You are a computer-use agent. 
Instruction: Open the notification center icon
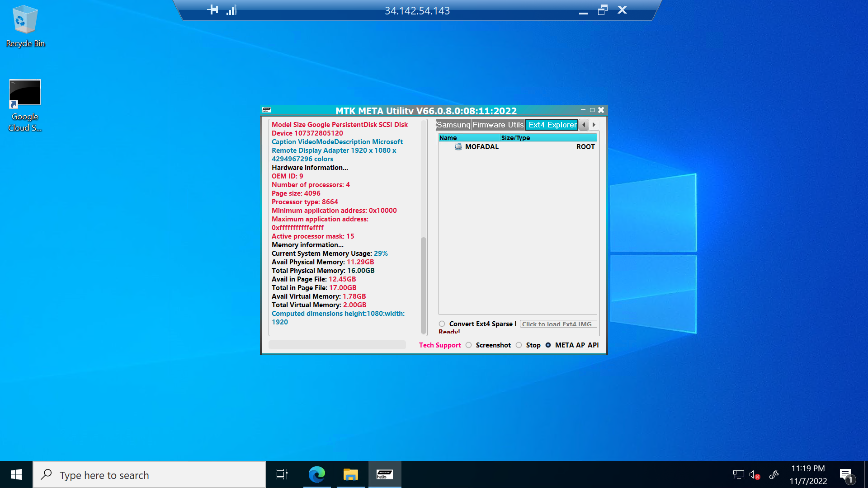846,475
